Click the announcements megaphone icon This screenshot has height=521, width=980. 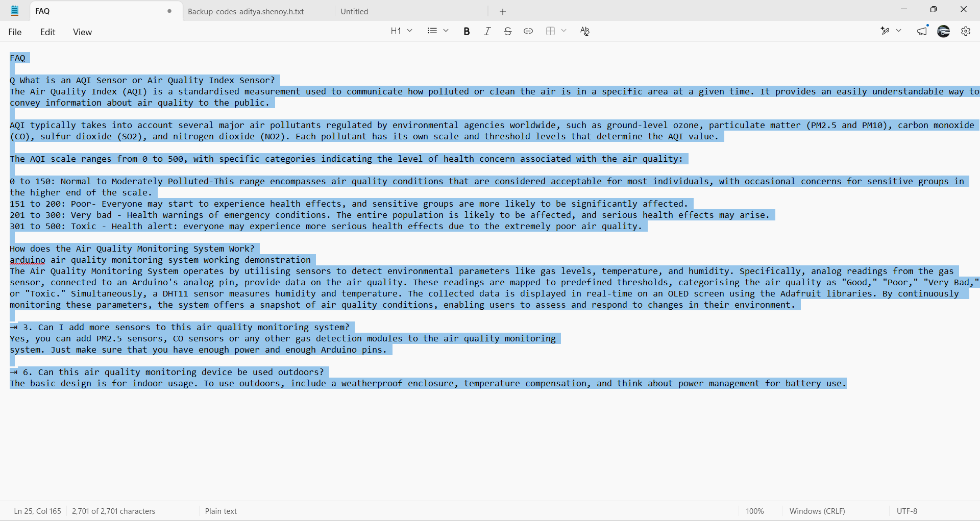[x=922, y=31]
